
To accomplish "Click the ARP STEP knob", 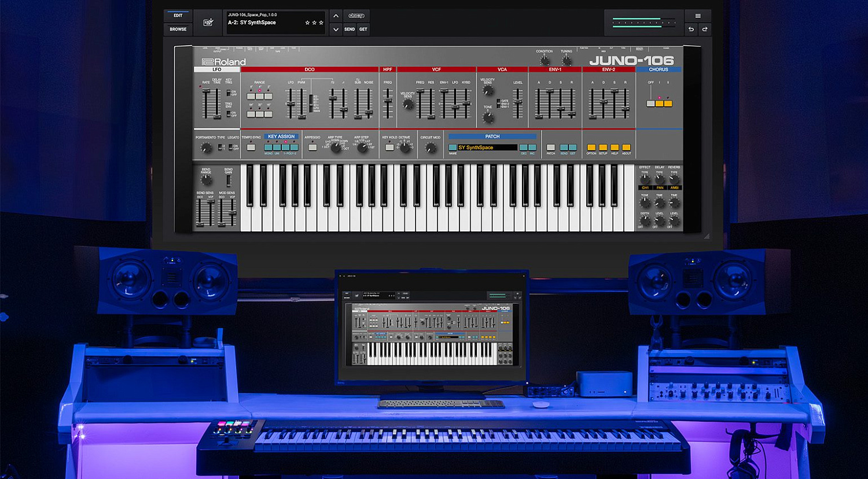I will 362,148.
